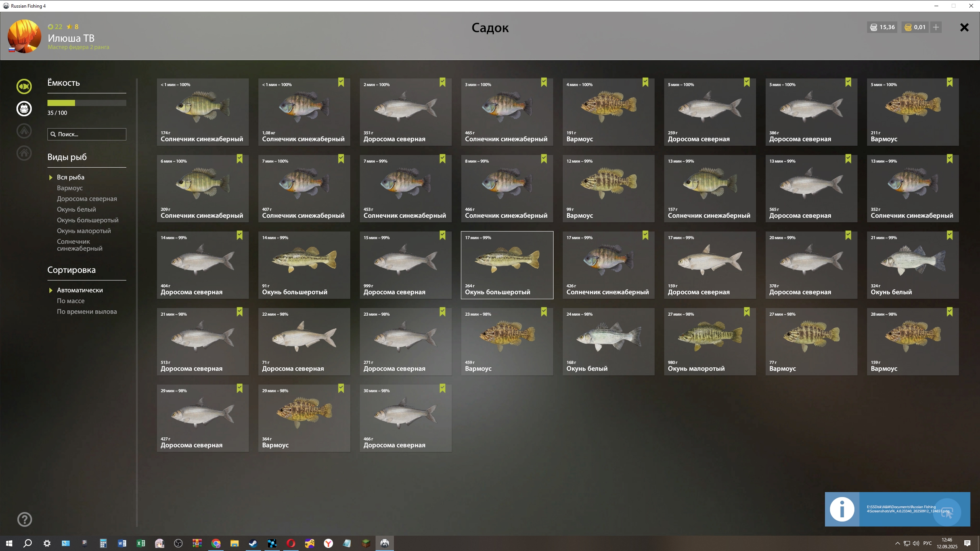This screenshot has width=980, height=551.
Task: Select the 324 г Окунь белый card
Action: 913,265
